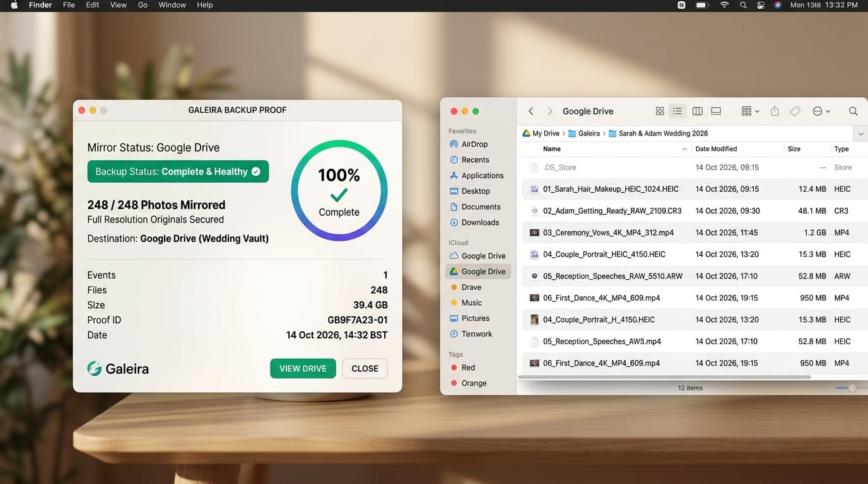Sort by the Size column header
Screen dimensions: 868x484
tap(794, 149)
